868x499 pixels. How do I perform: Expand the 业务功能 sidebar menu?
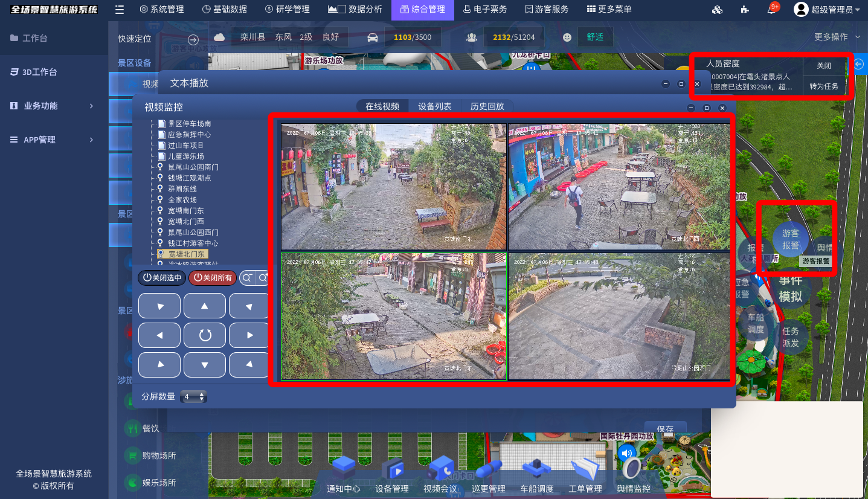[53, 106]
